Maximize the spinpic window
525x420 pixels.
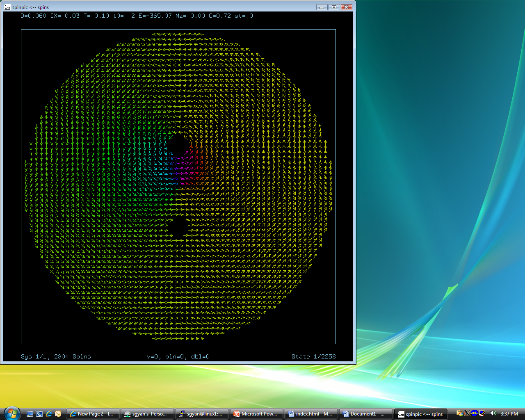pos(334,7)
